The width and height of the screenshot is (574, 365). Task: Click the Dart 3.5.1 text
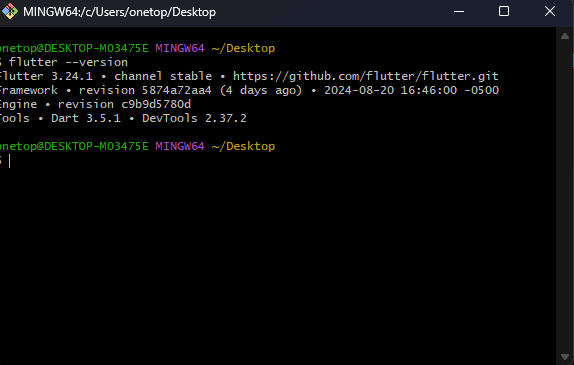tap(86, 118)
